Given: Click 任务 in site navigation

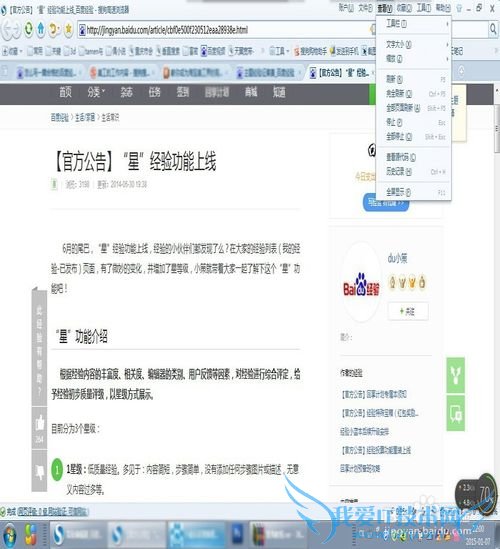Looking at the screenshot, I should (x=154, y=92).
